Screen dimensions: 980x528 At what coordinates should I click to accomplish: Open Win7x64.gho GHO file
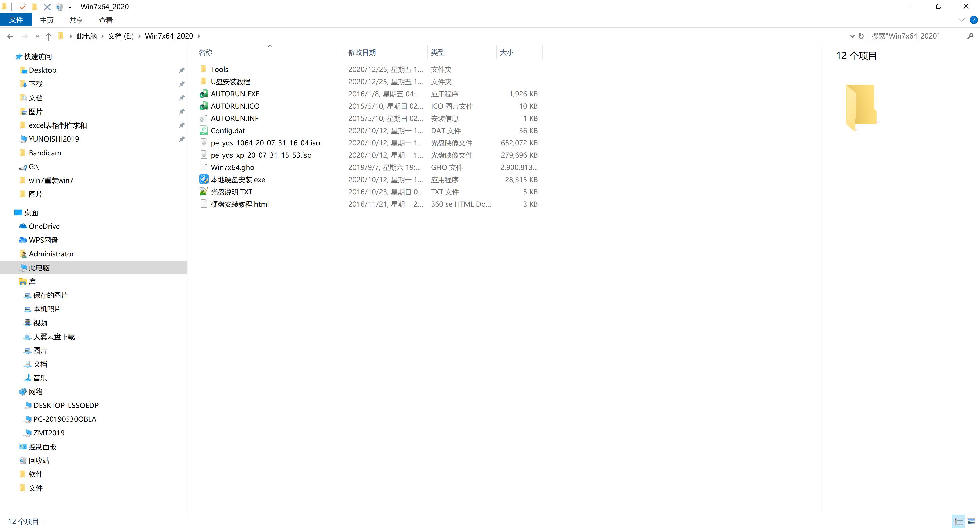[x=232, y=167]
